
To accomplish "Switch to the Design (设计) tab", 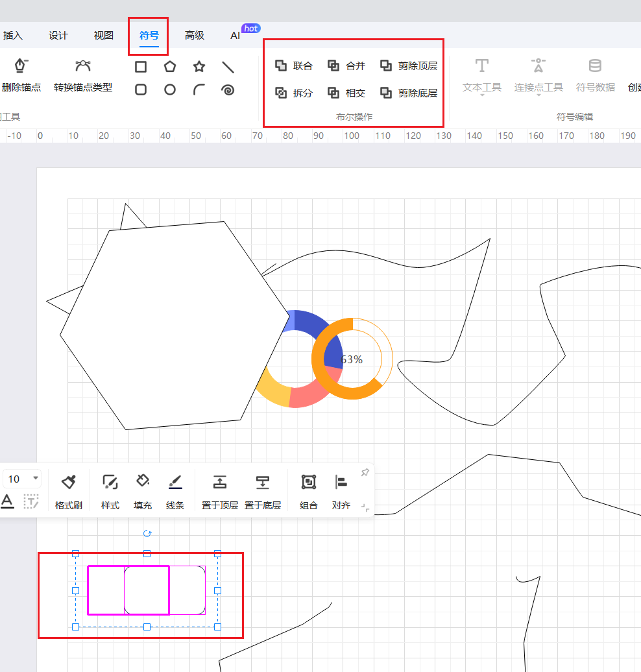I will (58, 36).
